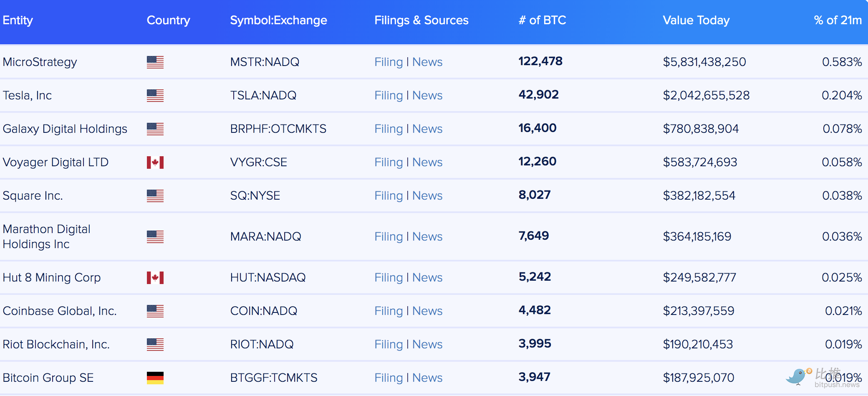
Task: Click the TSLA:NADQ symbol cell
Action: [263, 95]
